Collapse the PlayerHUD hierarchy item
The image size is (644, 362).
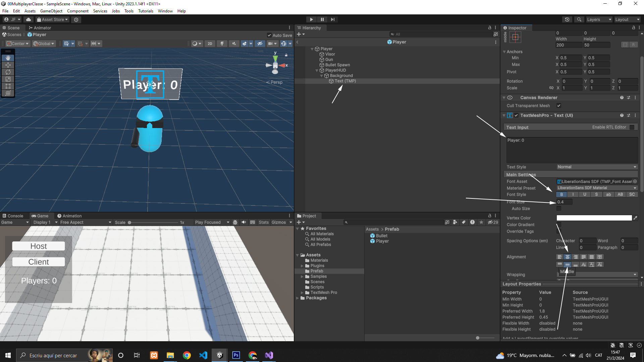coord(317,70)
